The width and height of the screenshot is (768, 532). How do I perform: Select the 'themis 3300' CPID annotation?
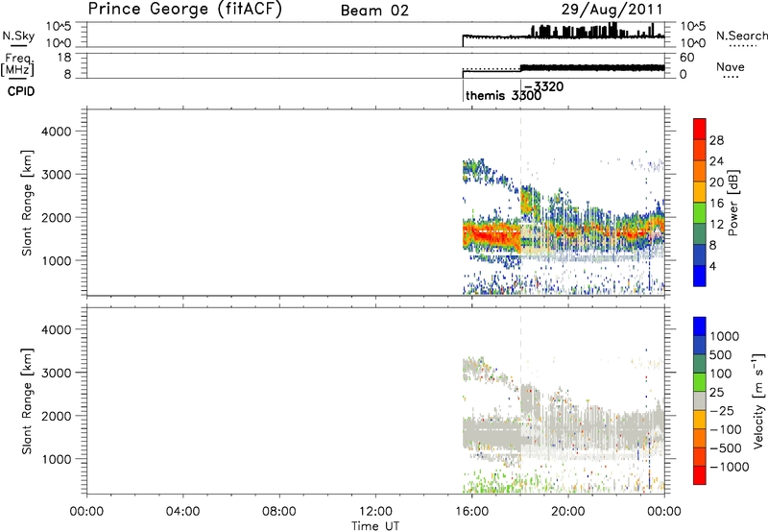[503, 95]
